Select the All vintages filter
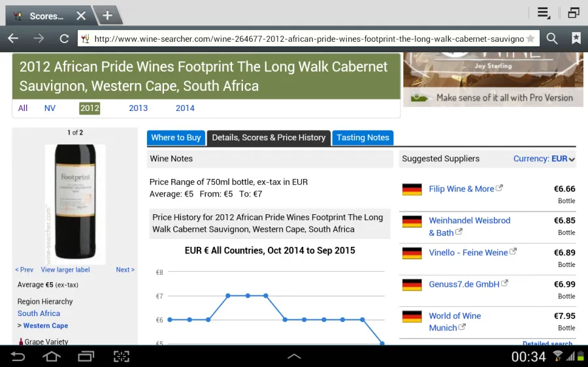 point(23,108)
